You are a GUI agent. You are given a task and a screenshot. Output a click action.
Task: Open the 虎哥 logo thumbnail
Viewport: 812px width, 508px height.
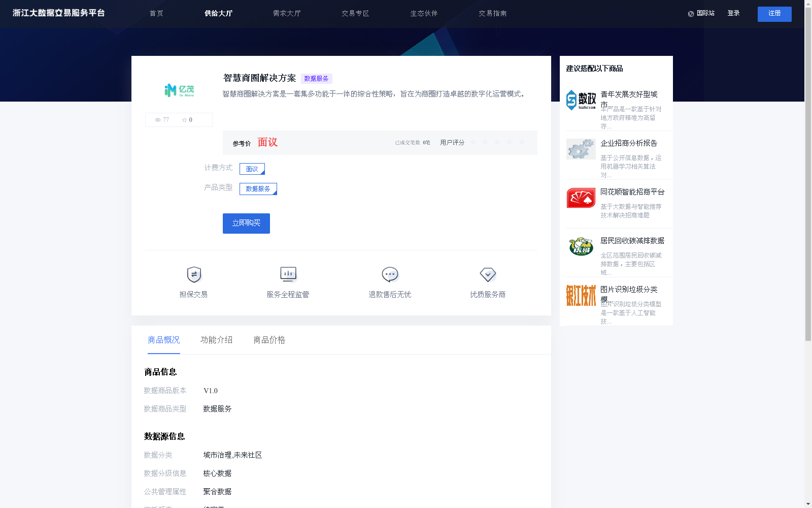581,246
